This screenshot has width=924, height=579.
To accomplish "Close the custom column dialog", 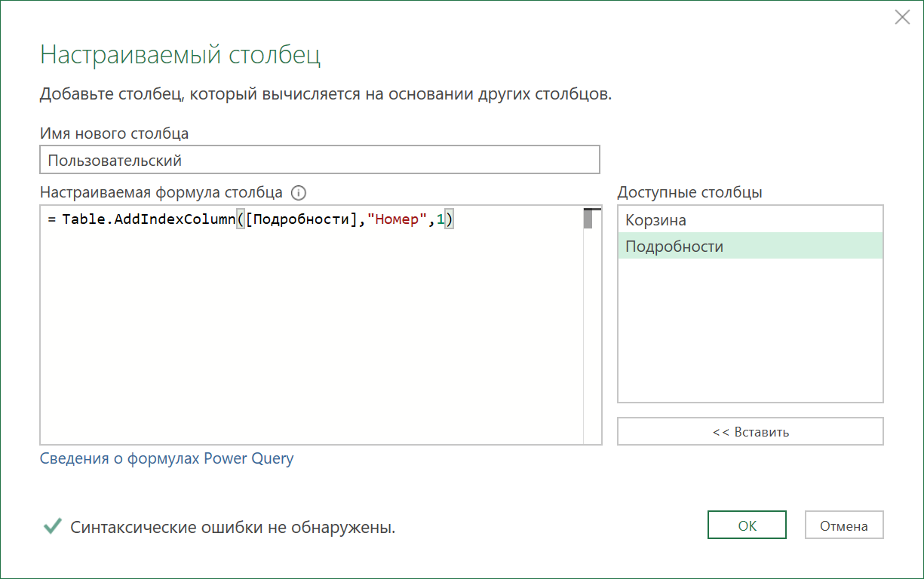I will click(x=902, y=17).
